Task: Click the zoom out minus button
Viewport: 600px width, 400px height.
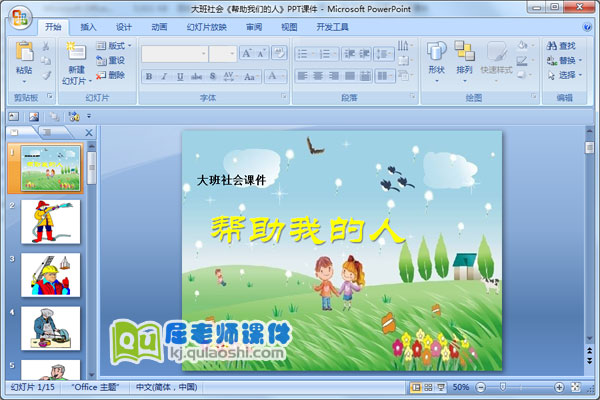Action: point(481,387)
